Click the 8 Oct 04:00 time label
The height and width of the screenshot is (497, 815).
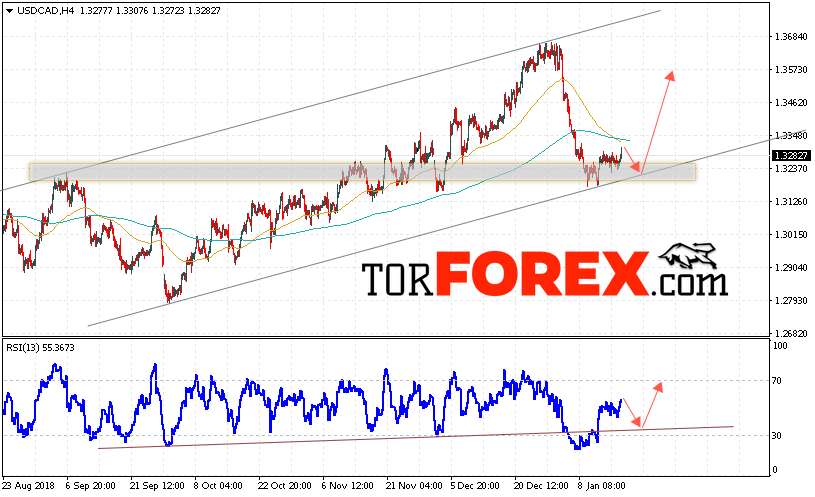[x=218, y=486]
